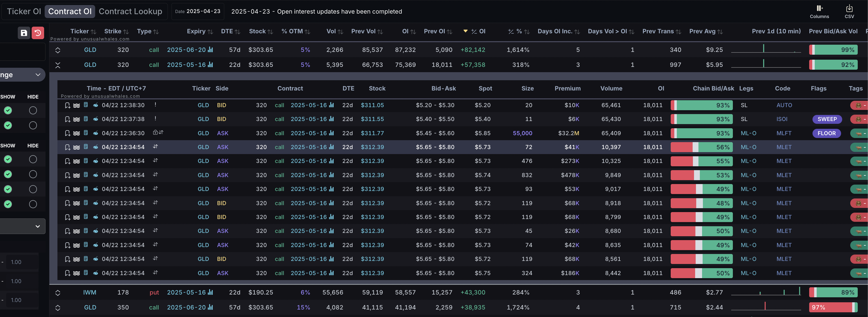Click the 97% red Prev Bid/Ask Vol bar
This screenshot has width=868, height=317.
[833, 307]
